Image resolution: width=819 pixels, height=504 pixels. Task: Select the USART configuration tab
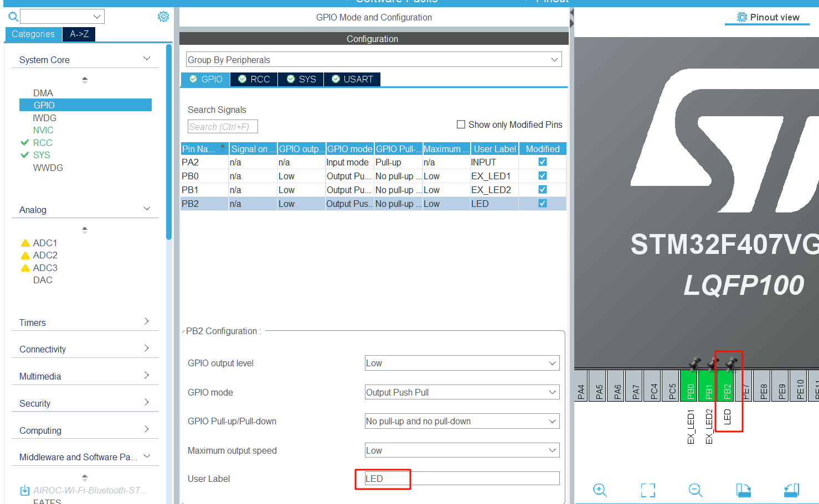tap(352, 80)
